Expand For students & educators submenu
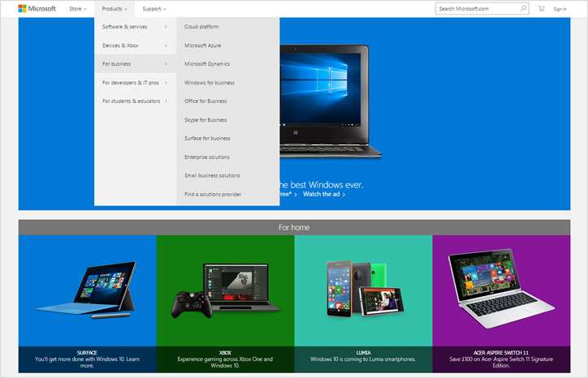Image resolution: width=588 pixels, height=378 pixels. click(x=135, y=101)
